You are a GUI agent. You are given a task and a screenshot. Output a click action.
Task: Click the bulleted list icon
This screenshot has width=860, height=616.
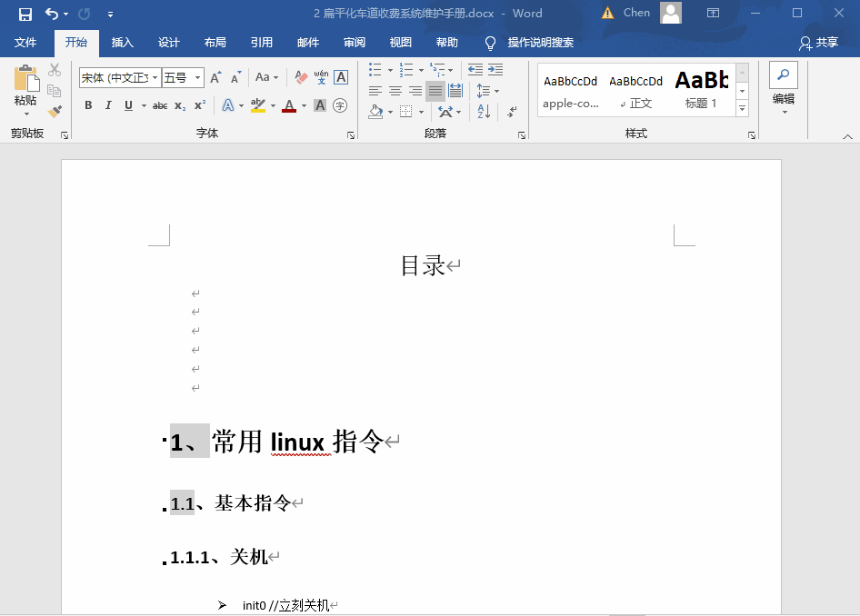pyautogui.click(x=375, y=69)
